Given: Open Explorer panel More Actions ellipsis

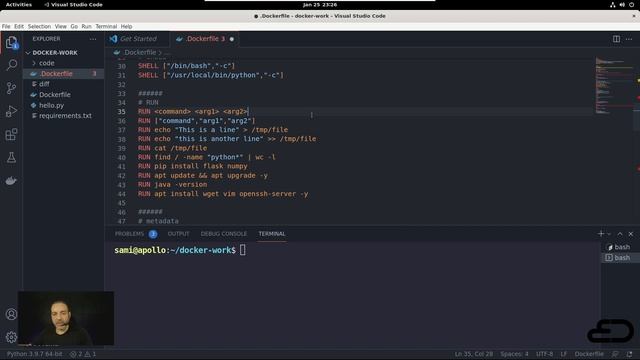Looking at the screenshot, I should (x=93, y=39).
